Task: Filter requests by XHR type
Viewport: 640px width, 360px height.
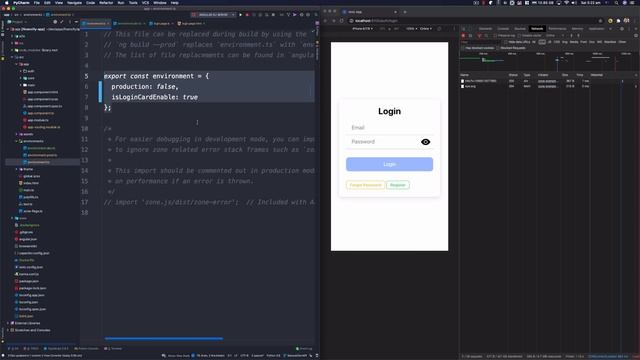Action: (x=542, y=42)
